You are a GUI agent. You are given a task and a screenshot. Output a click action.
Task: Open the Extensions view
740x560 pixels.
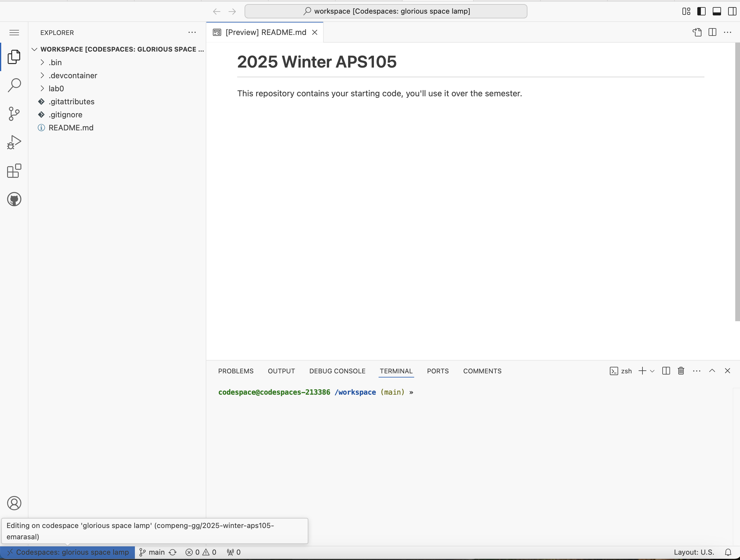click(x=14, y=171)
